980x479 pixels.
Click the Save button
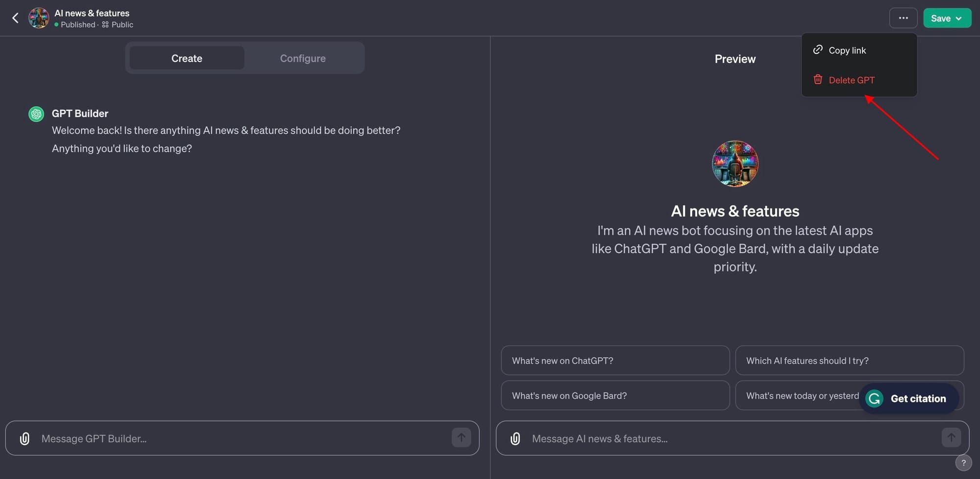click(x=941, y=18)
